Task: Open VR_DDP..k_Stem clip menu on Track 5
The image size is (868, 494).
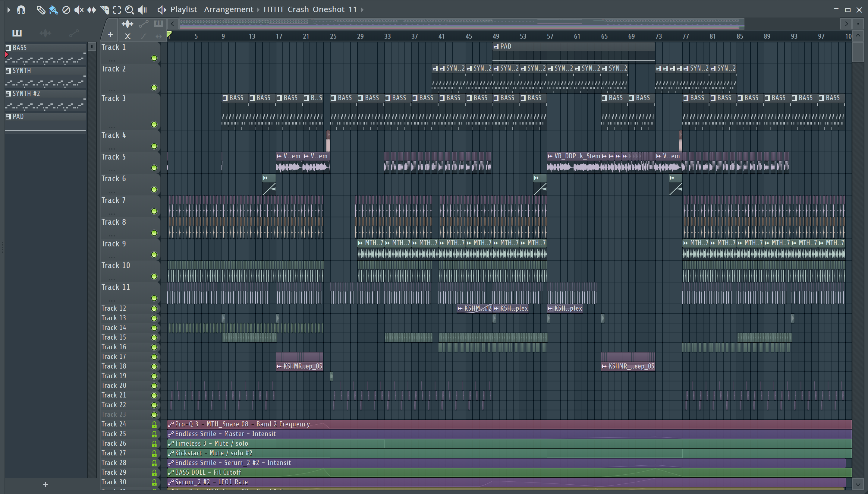Action: (x=550, y=156)
